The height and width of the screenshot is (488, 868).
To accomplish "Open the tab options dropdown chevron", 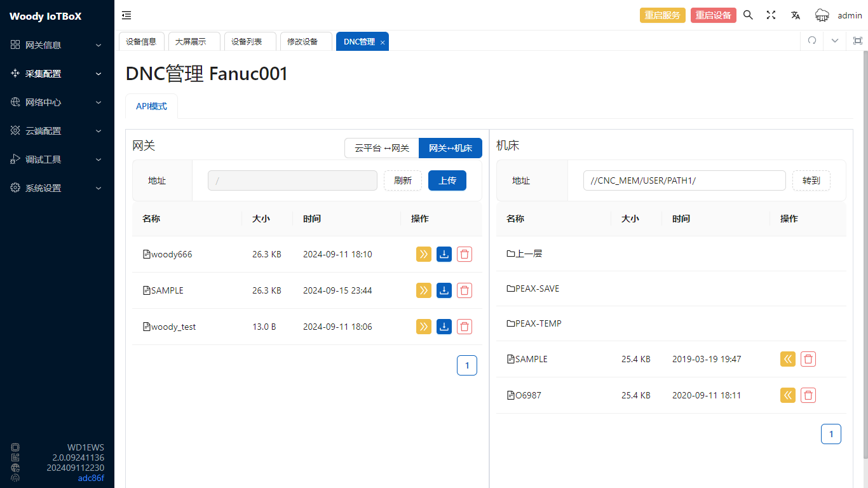I will coord(834,41).
